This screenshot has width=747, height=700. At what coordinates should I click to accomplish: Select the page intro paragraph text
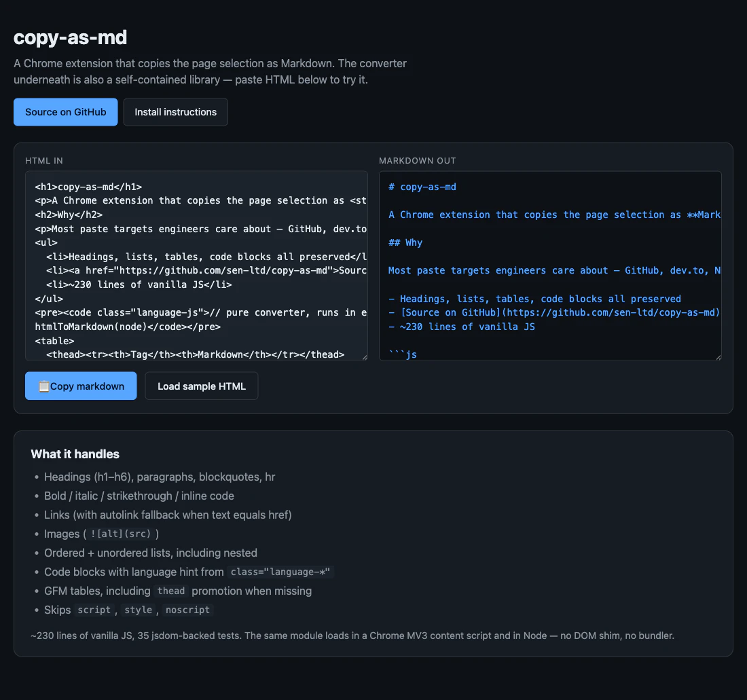tap(210, 71)
